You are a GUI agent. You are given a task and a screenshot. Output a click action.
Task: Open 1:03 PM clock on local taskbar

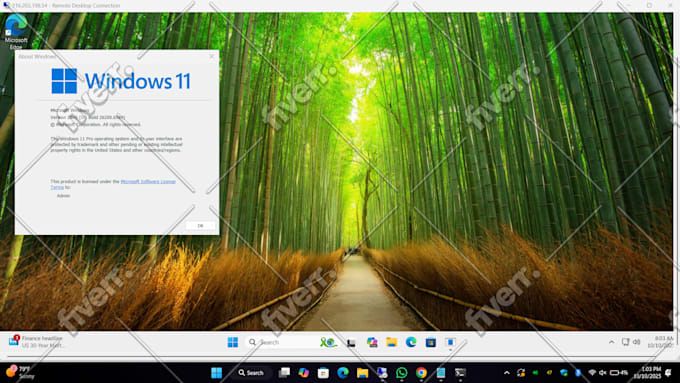pos(648,373)
